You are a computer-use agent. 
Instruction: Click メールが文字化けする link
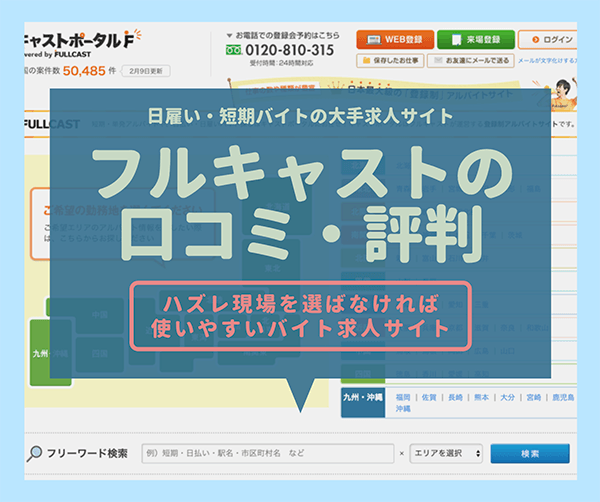pyautogui.click(x=548, y=61)
